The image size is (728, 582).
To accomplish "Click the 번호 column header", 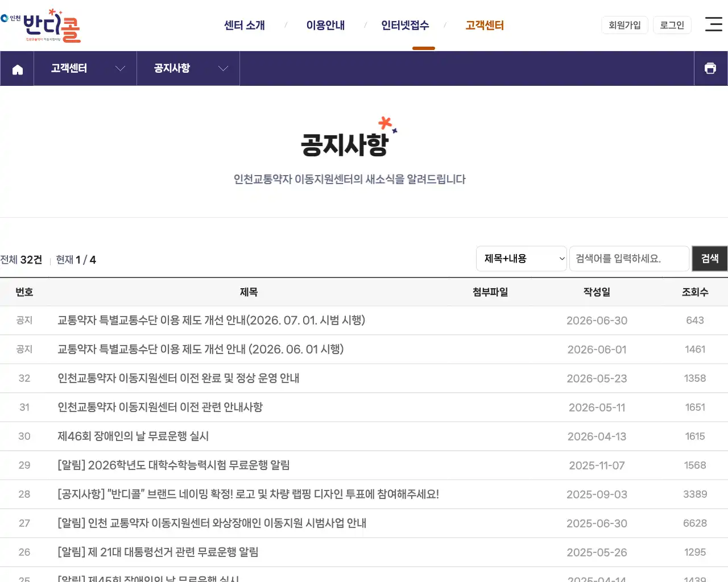I will (24, 292).
